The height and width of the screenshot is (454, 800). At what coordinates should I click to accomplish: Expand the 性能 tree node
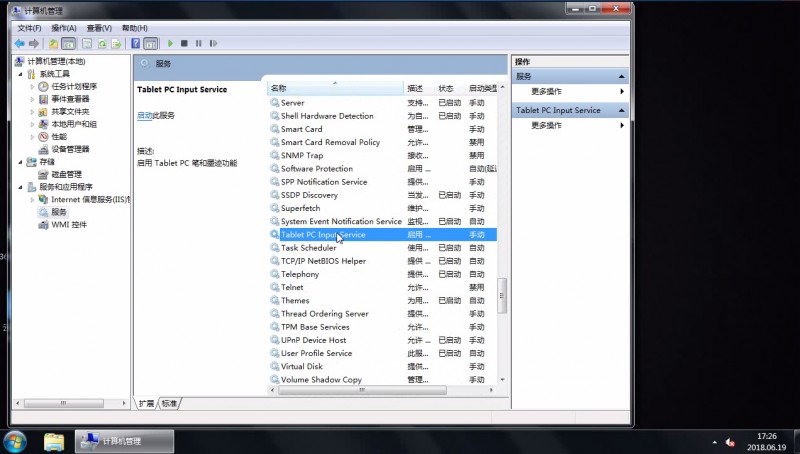pos(32,137)
